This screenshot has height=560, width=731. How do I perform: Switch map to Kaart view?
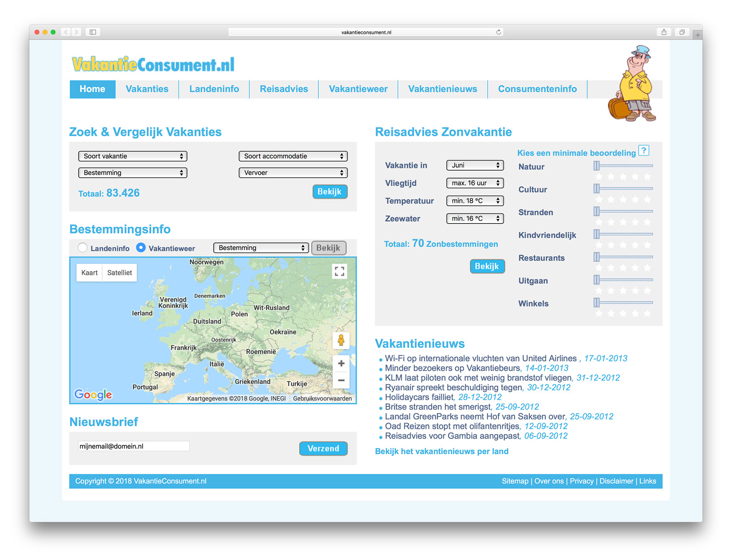point(89,272)
